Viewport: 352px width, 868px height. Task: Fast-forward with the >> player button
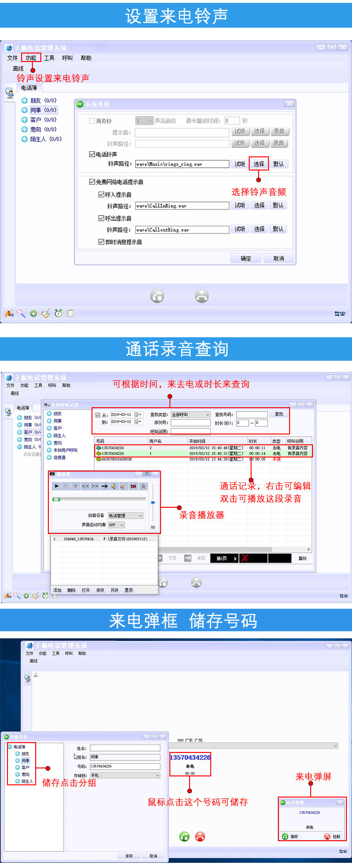tap(94, 486)
